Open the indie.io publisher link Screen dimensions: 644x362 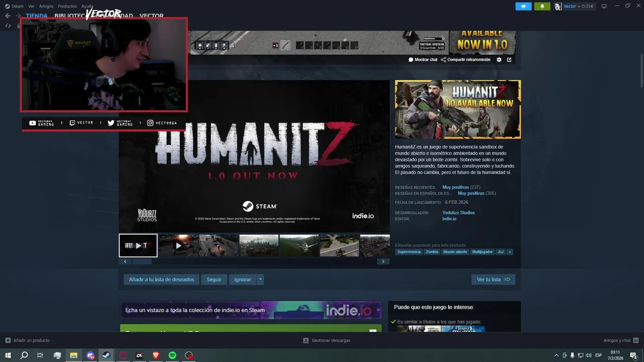click(449, 219)
